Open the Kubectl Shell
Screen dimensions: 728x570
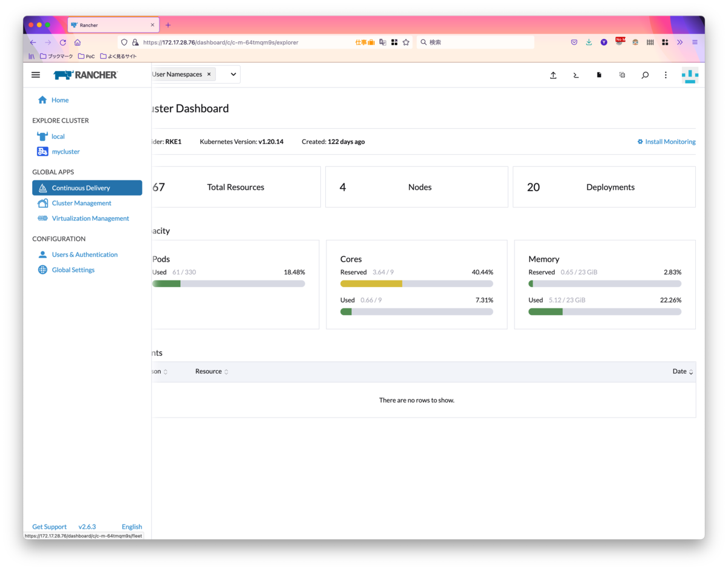click(x=576, y=75)
